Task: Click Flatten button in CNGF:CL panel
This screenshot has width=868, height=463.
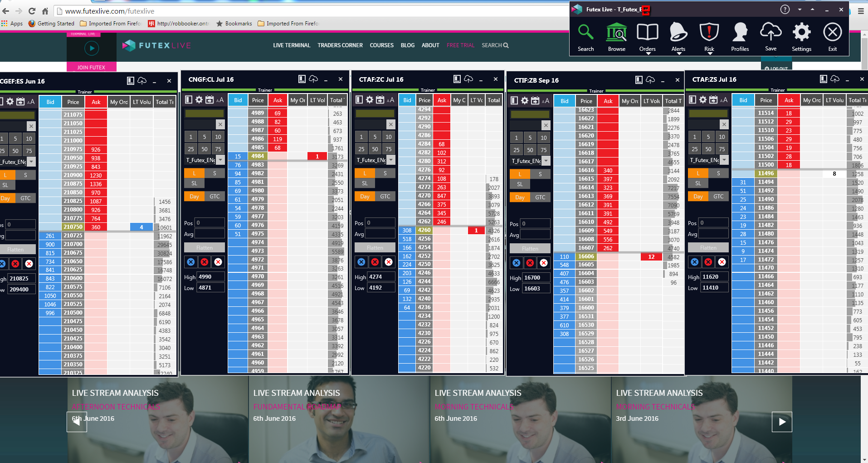Action: tap(205, 247)
